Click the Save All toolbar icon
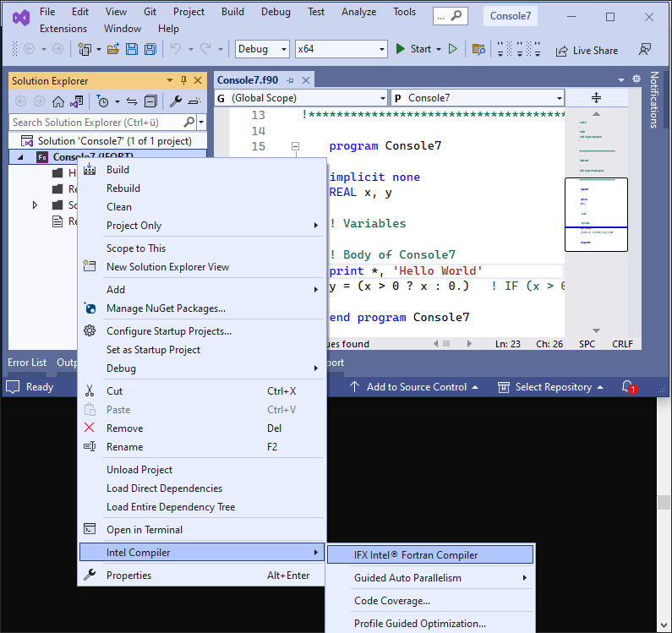This screenshot has width=672, height=633. tap(148, 49)
